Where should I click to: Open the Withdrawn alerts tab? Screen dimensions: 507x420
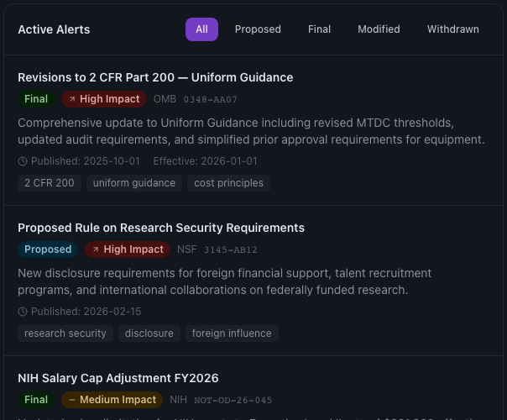452,29
